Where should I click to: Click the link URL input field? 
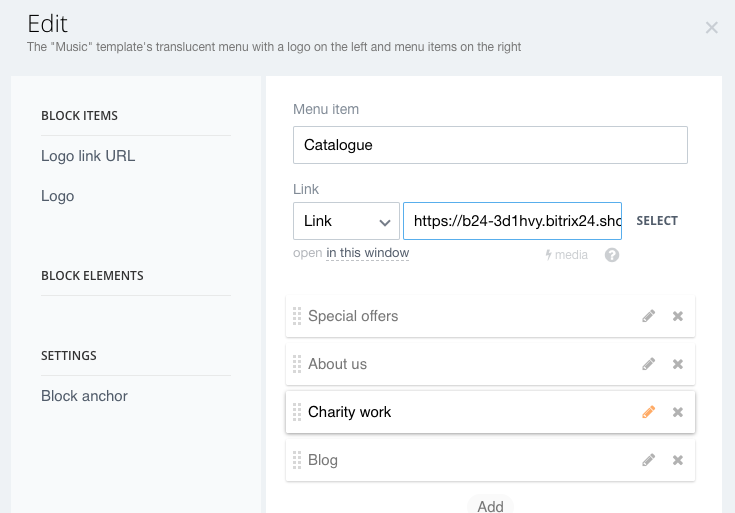512,221
